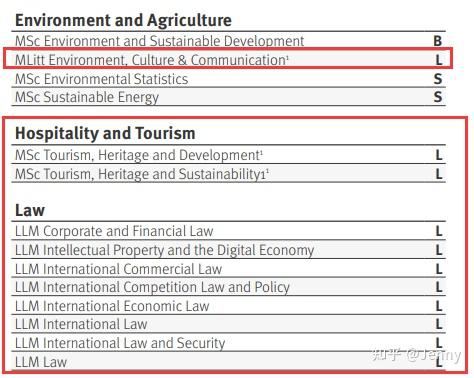Viewport: 474px width, 378px height.
Task: Open LLM Intellectual Property and the Digital Economy
Action: coord(228,250)
